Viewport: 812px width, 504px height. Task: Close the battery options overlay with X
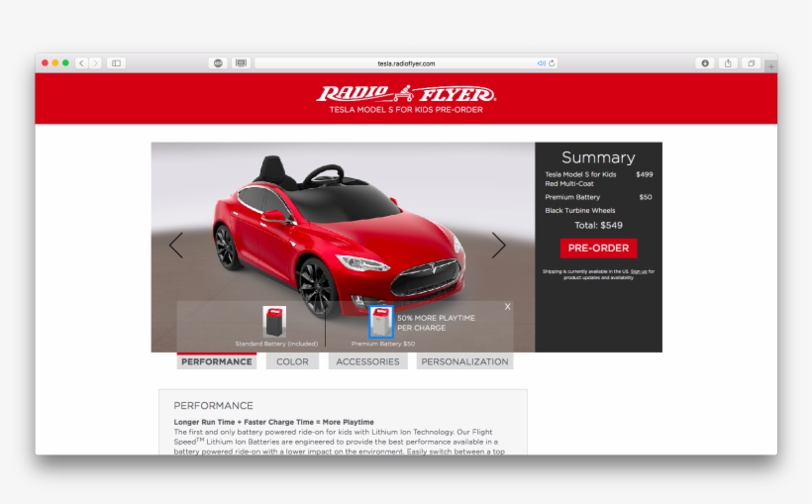507,307
